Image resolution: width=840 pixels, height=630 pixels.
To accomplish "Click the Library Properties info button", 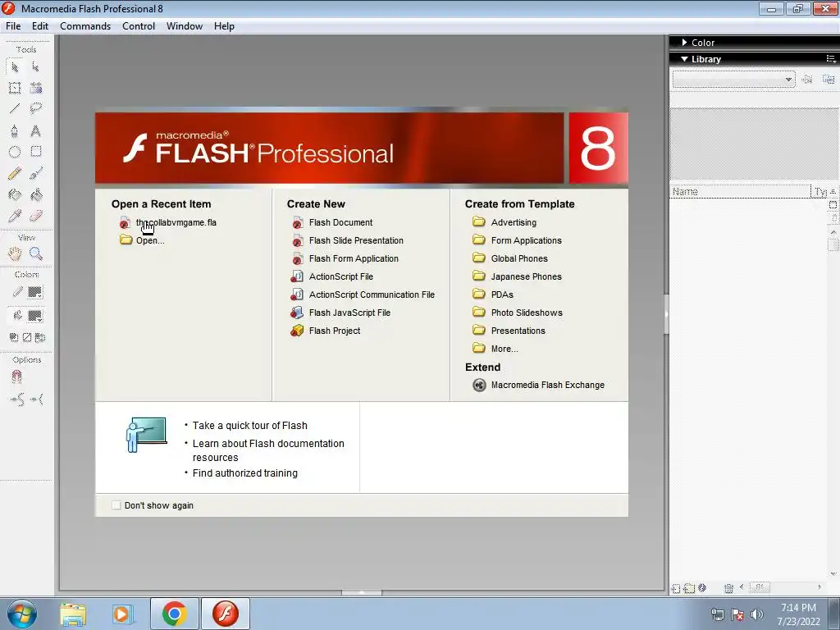I will tap(702, 587).
